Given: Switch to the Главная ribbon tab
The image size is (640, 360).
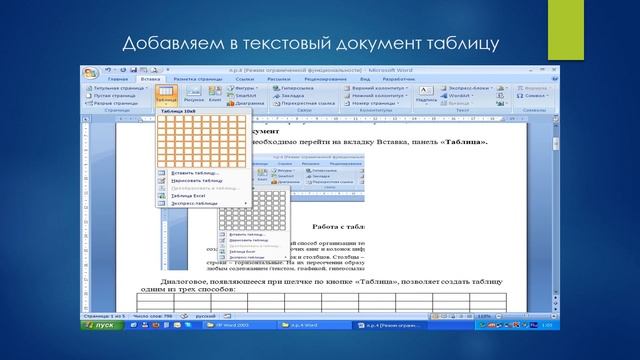Looking at the screenshot, I should (x=118, y=79).
